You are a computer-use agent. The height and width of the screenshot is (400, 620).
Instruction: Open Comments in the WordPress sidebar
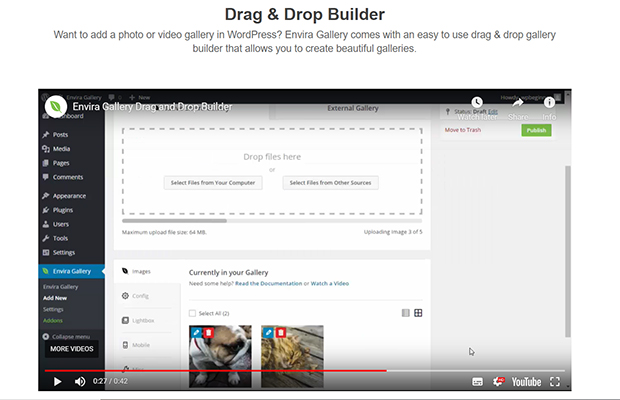coord(68,177)
